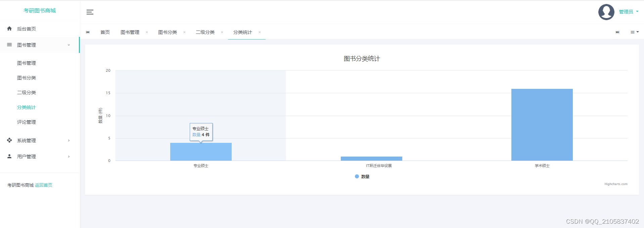Click the 数量 (件) y-axis title
The image size is (644, 228).
coord(100,116)
